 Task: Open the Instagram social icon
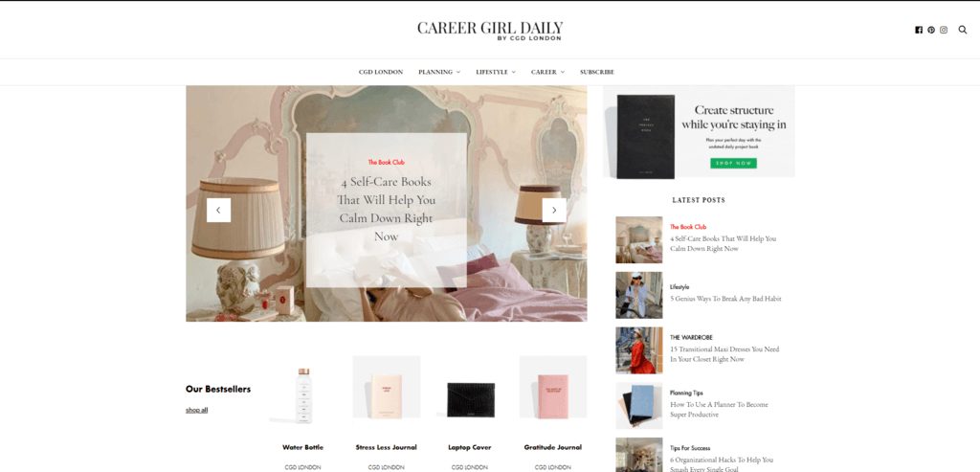(944, 30)
